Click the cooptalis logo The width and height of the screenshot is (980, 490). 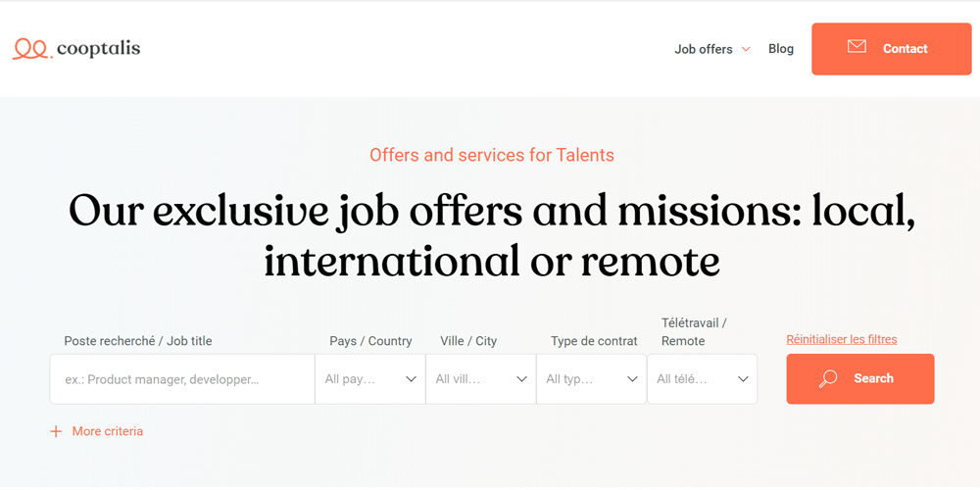(x=76, y=49)
